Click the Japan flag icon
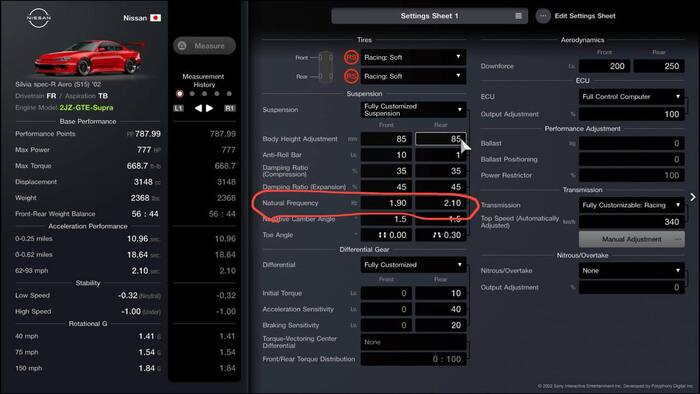 point(155,18)
